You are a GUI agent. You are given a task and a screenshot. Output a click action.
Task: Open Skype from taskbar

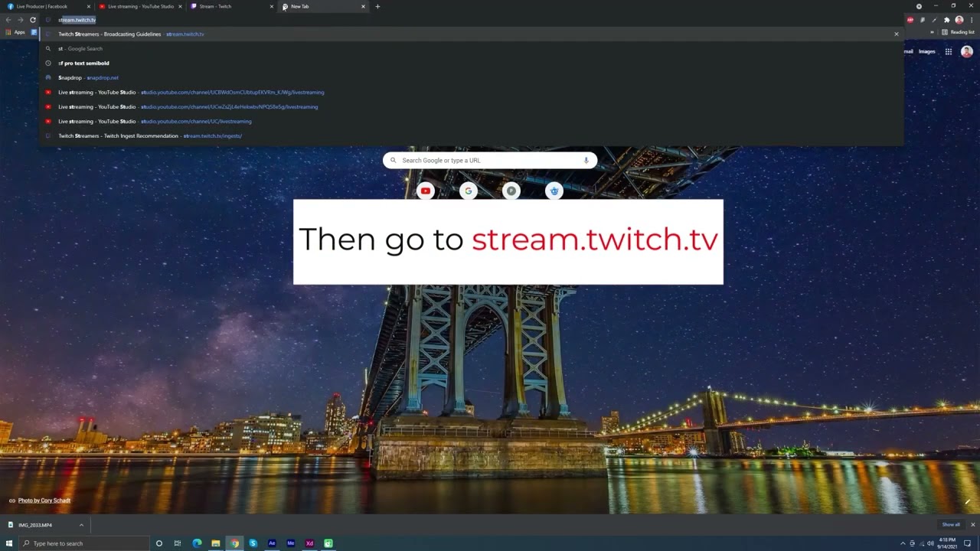(x=253, y=543)
